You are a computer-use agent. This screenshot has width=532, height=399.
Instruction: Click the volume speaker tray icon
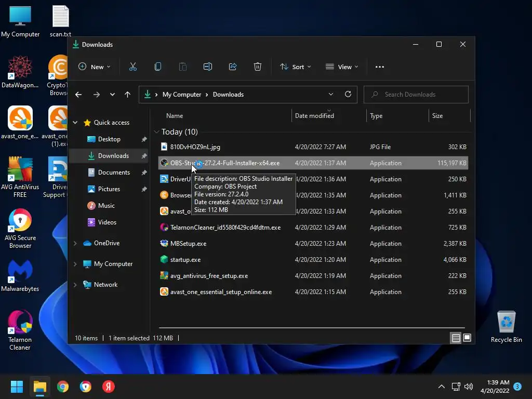click(x=469, y=387)
